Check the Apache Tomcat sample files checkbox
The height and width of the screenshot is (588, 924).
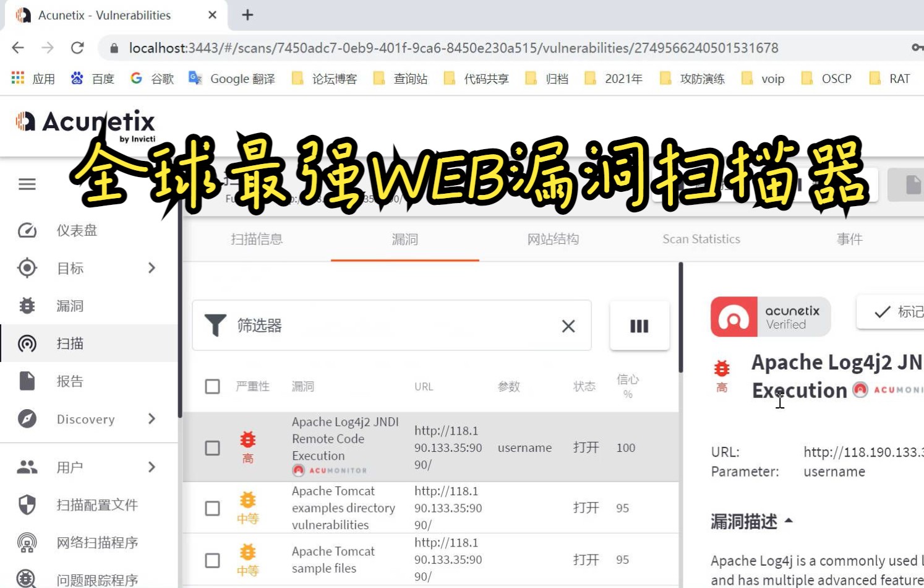(x=213, y=560)
